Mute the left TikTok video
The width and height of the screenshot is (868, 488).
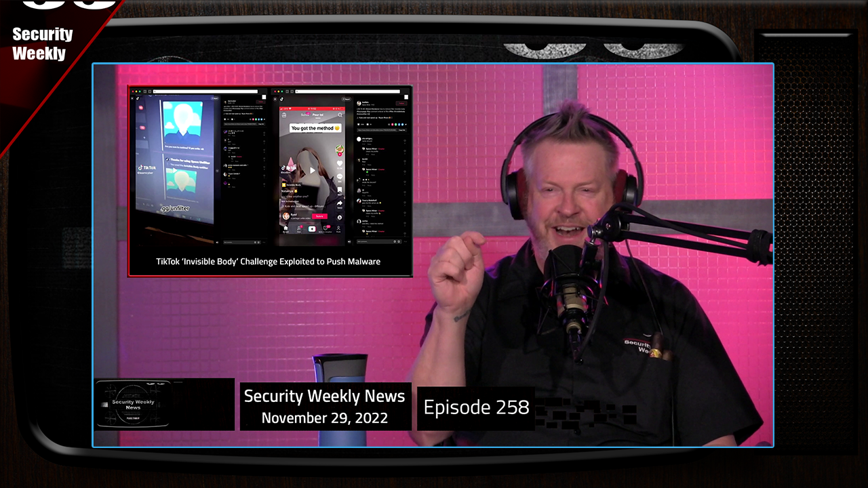pyautogui.click(x=217, y=242)
